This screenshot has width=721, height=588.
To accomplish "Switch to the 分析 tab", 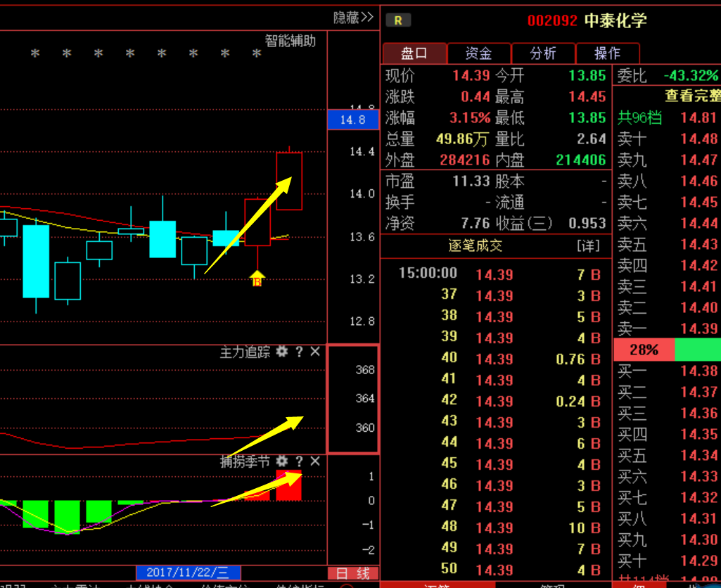I will 543,53.
